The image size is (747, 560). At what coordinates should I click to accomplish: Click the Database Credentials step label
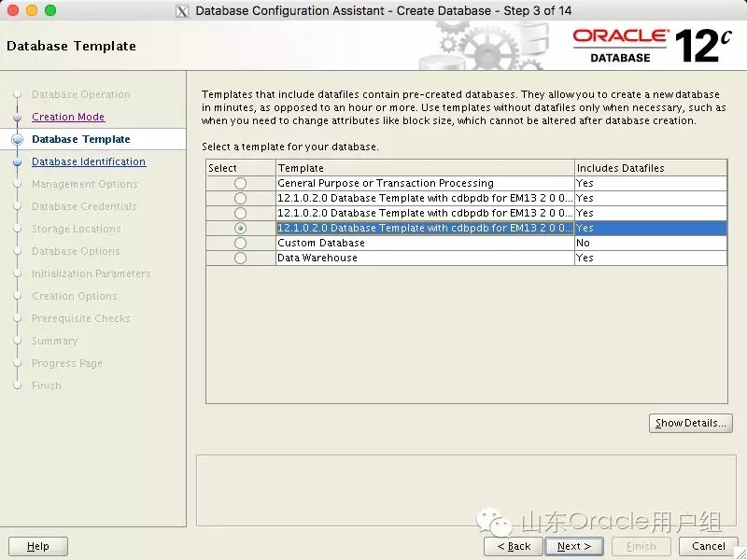coord(84,206)
